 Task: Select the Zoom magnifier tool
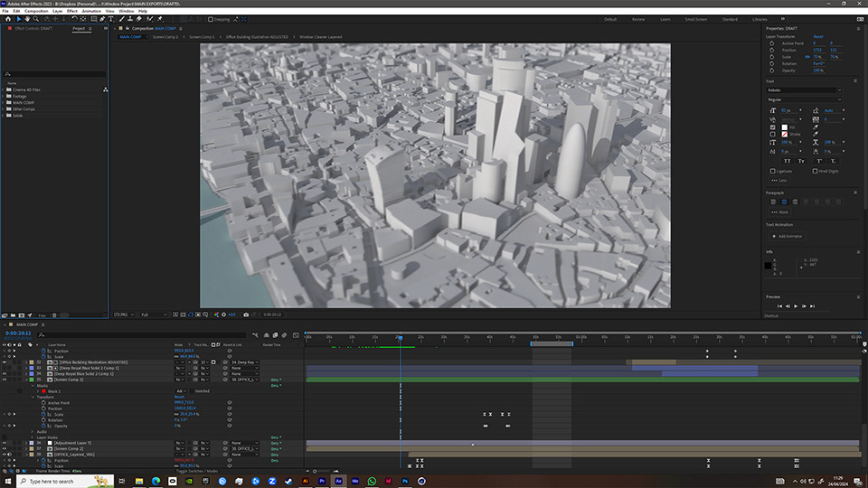point(36,19)
